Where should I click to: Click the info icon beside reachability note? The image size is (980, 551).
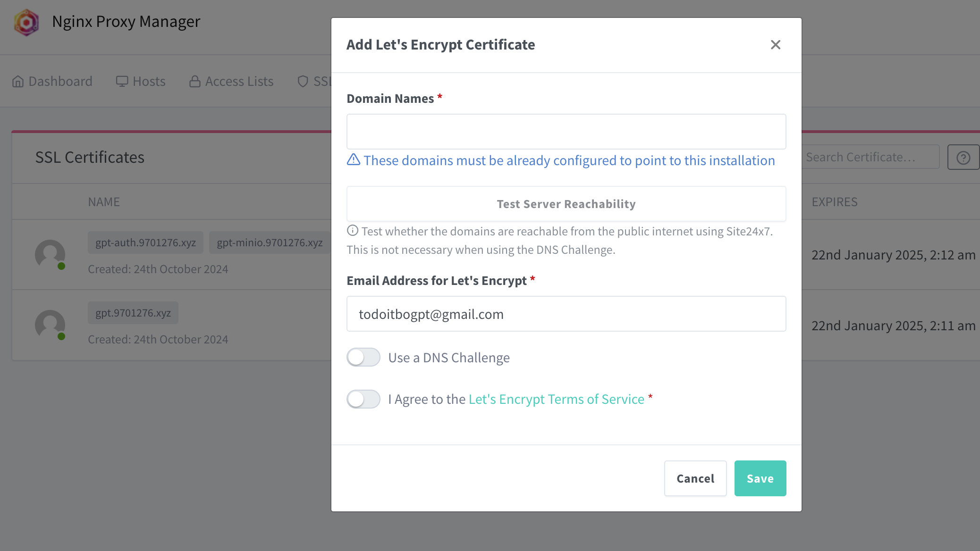tap(353, 231)
